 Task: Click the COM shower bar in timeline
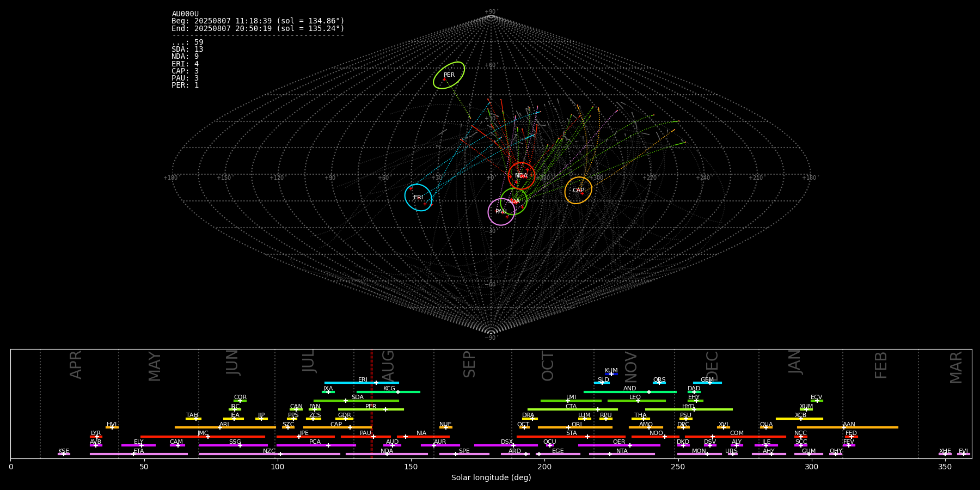(736, 437)
